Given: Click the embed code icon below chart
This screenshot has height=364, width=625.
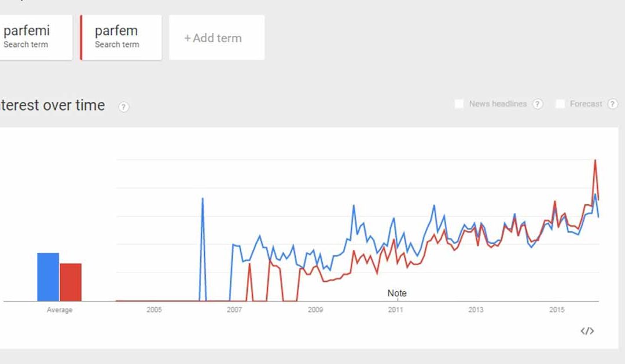Looking at the screenshot, I should (587, 331).
